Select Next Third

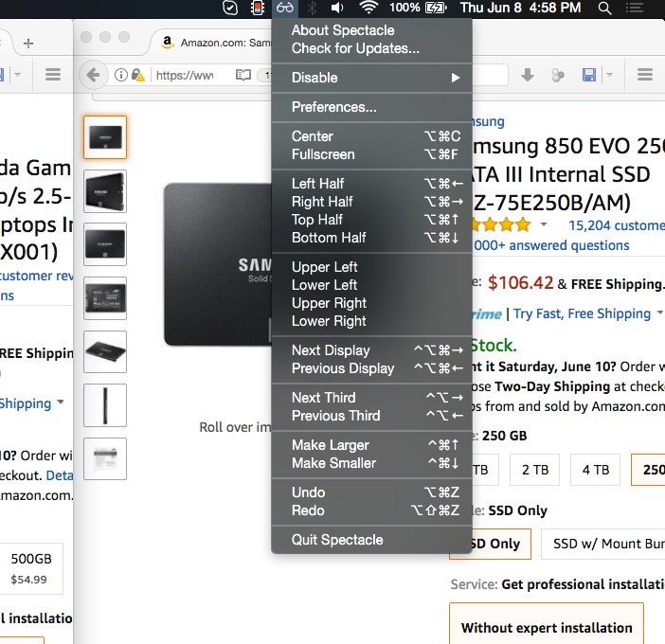371,398
